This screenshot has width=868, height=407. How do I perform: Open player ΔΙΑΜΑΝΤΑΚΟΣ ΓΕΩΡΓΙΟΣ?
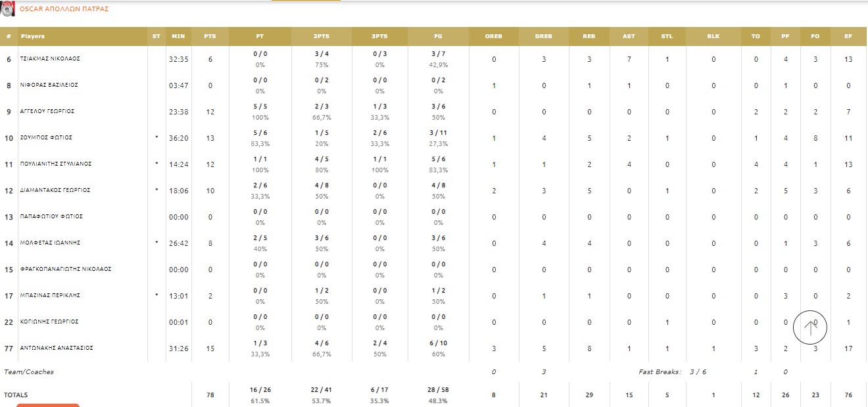[55, 190]
